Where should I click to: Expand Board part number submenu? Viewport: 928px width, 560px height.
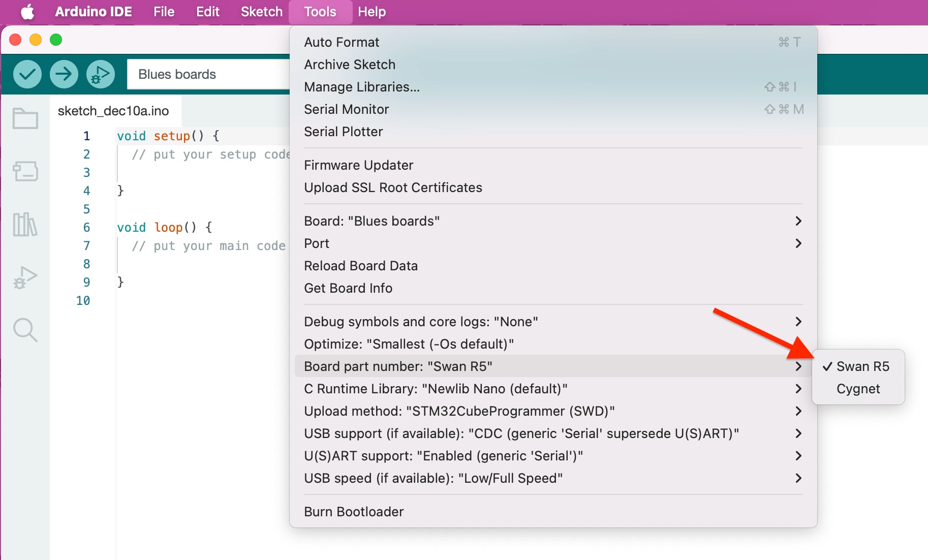point(553,366)
